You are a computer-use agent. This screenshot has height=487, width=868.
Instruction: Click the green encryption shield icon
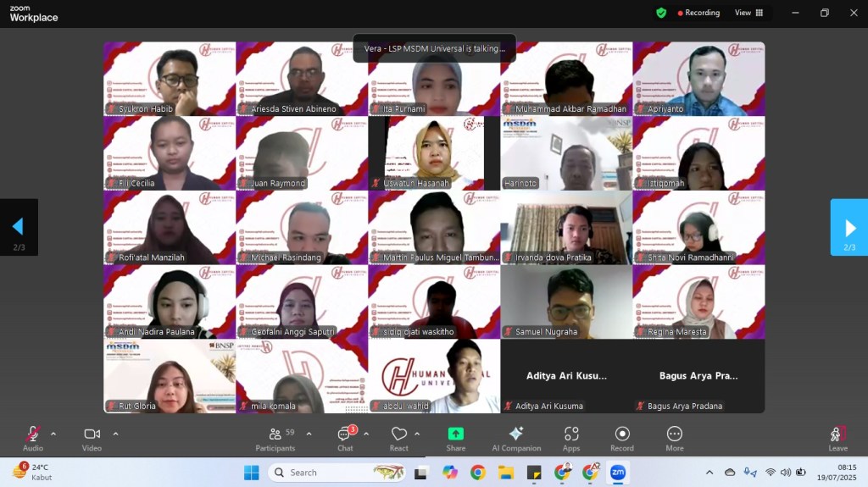(661, 13)
